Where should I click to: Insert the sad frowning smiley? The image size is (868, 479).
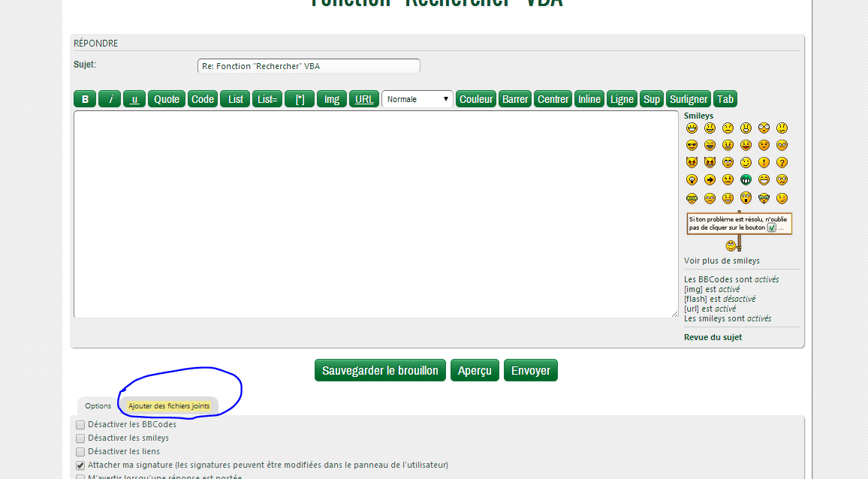coord(728,128)
